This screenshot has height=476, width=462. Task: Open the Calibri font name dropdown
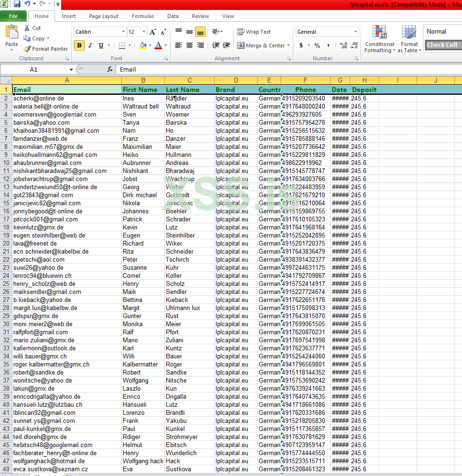tap(123, 32)
